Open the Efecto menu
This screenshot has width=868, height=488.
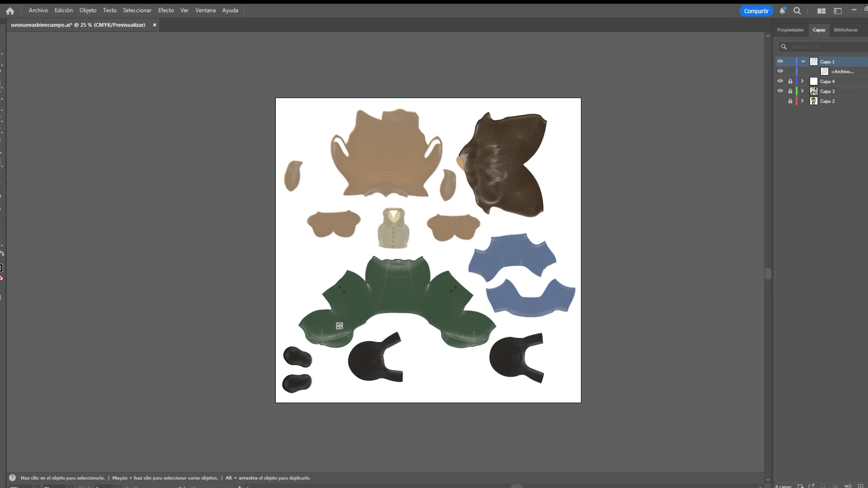click(166, 10)
